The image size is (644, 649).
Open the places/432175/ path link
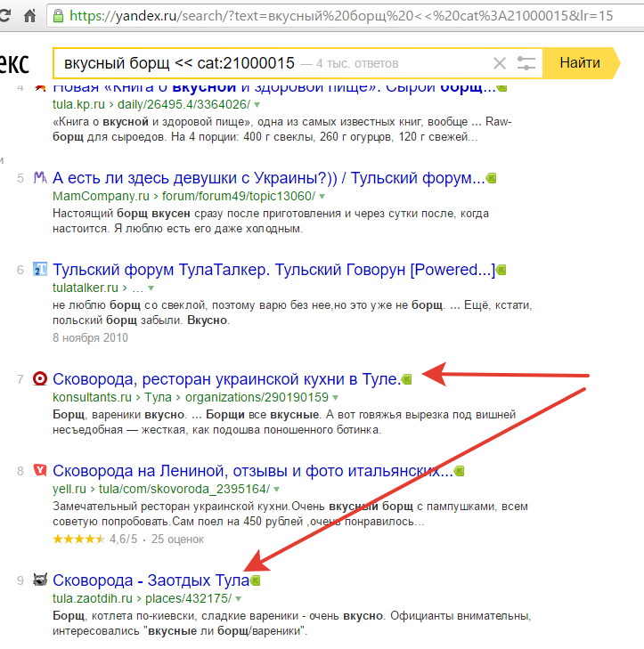click(x=189, y=598)
